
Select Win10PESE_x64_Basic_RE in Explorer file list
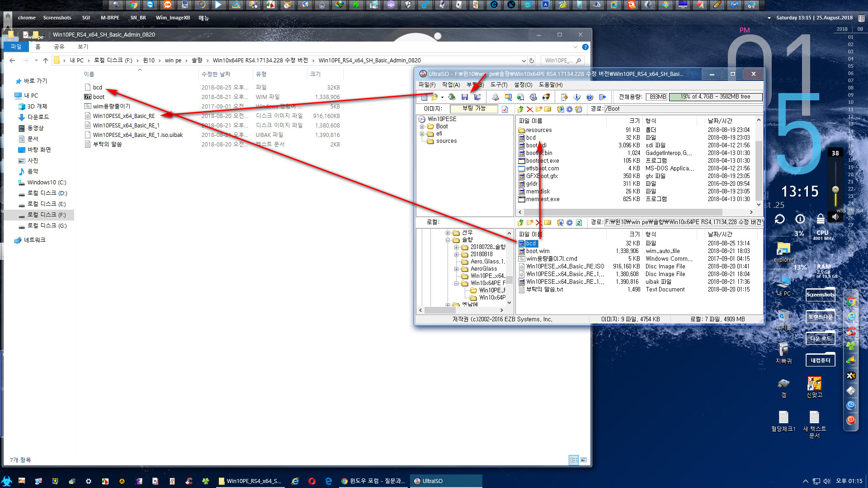pos(123,116)
